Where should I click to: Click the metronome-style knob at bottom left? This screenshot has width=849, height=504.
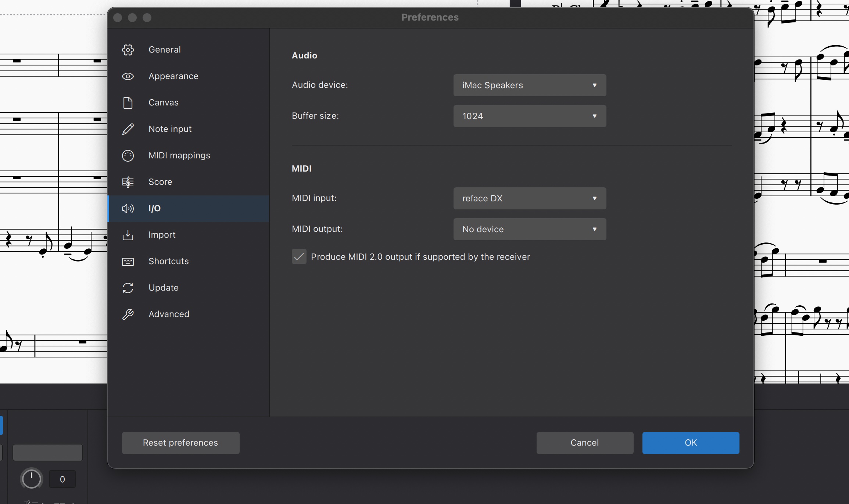pos(31,479)
